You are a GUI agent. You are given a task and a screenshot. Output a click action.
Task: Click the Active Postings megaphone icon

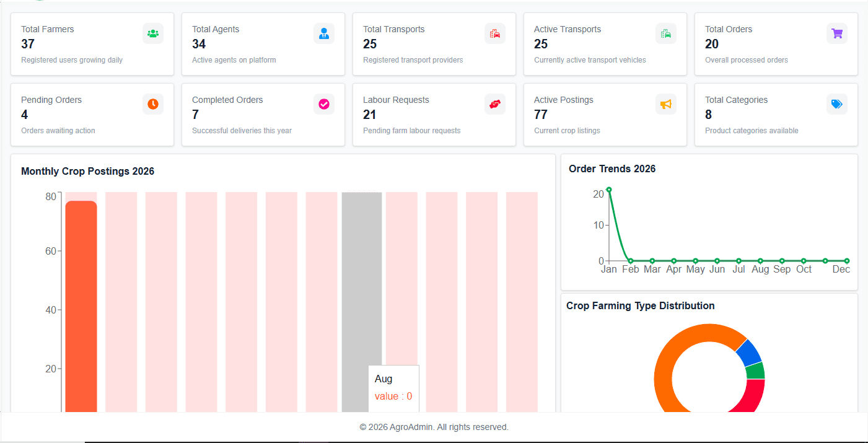pyautogui.click(x=666, y=104)
